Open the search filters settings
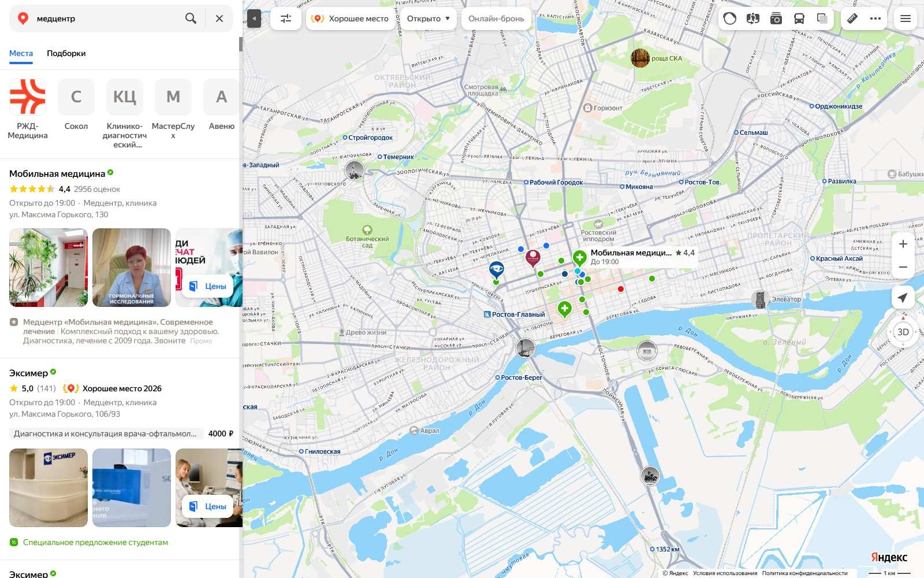 tap(286, 18)
